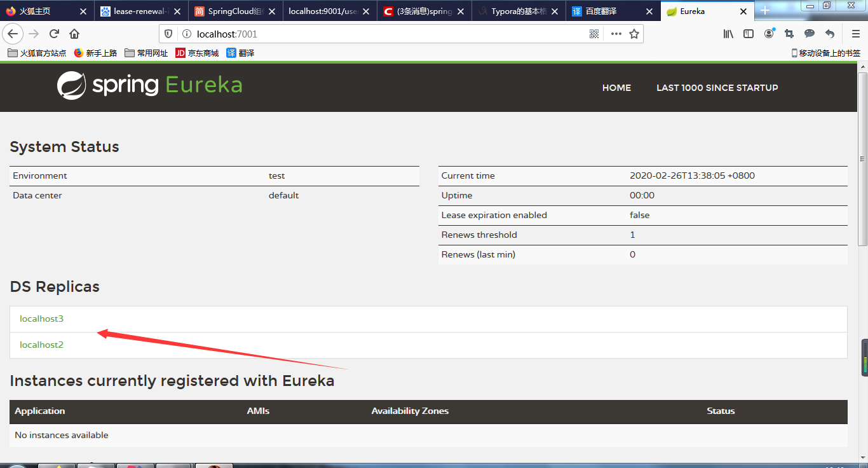Select the Current time value 2020-02-26T13:38:05
Viewport: 868px width, 468px height.
click(692, 175)
